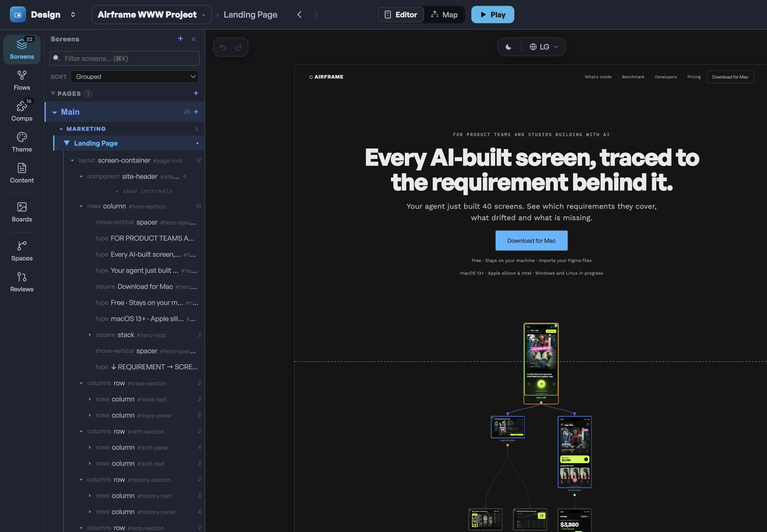Click the AIRFRAME logo in preview
Image resolution: width=767 pixels, height=532 pixels.
326,77
